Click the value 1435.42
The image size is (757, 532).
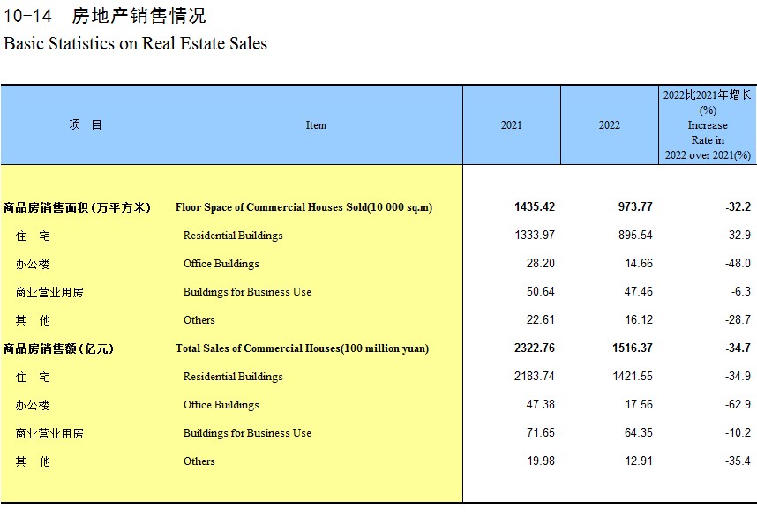tap(535, 206)
